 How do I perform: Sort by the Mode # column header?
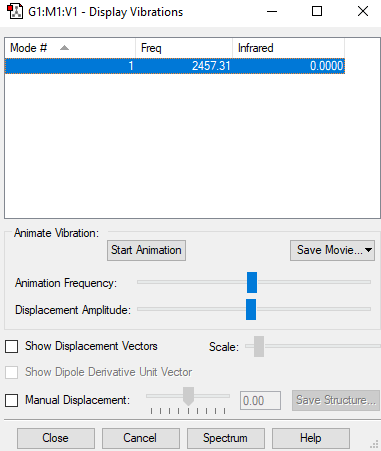tap(70, 48)
